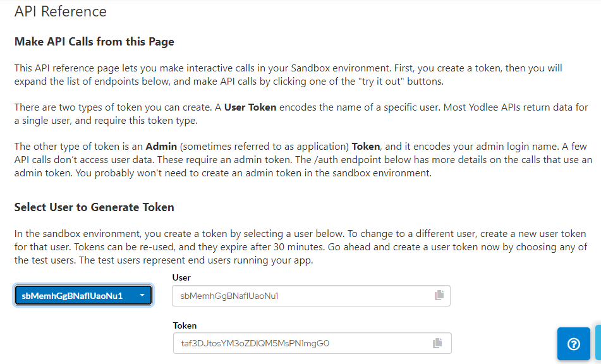Screen dimensions: 601x364
Task: Click the bold User Token text
Action: 250,107
